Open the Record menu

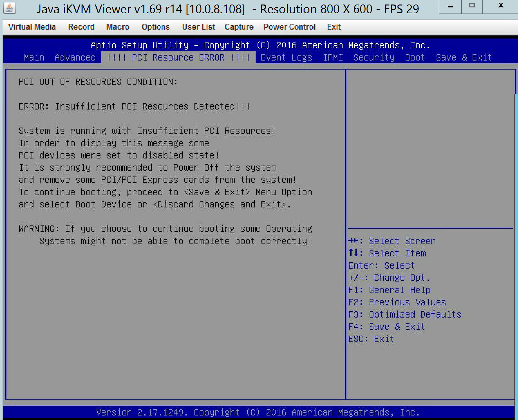[x=81, y=27]
